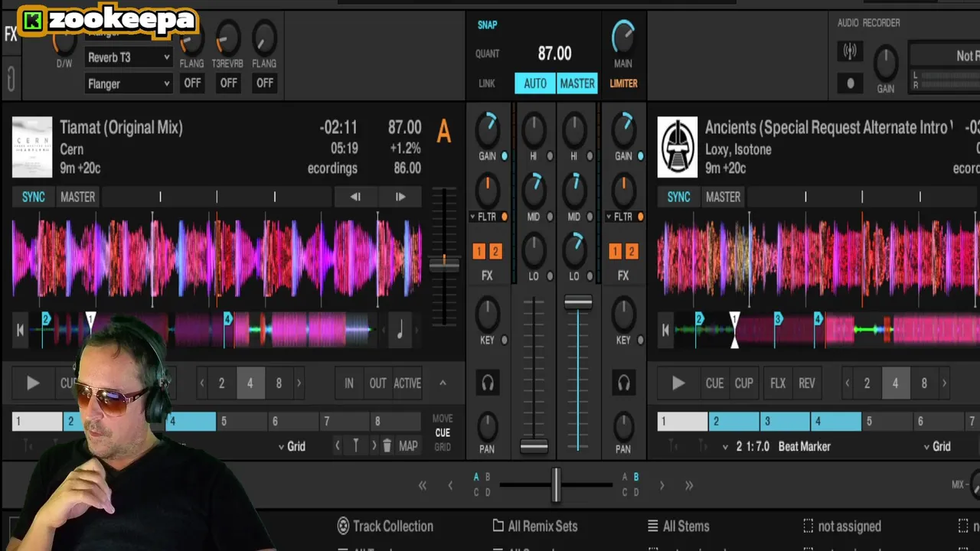Click the single left arrow beside the crossfader
The height and width of the screenshot is (551, 980).
pos(450,485)
